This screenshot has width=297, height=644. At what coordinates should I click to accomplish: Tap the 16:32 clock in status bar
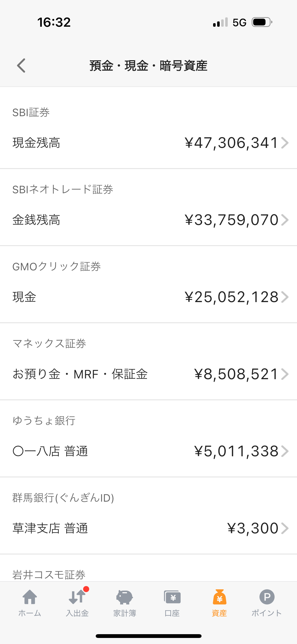click(54, 22)
